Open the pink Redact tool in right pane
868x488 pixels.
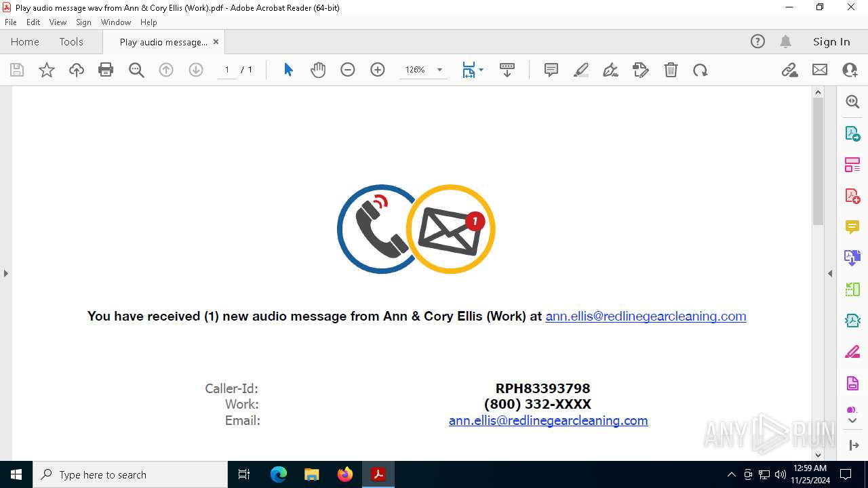click(852, 352)
